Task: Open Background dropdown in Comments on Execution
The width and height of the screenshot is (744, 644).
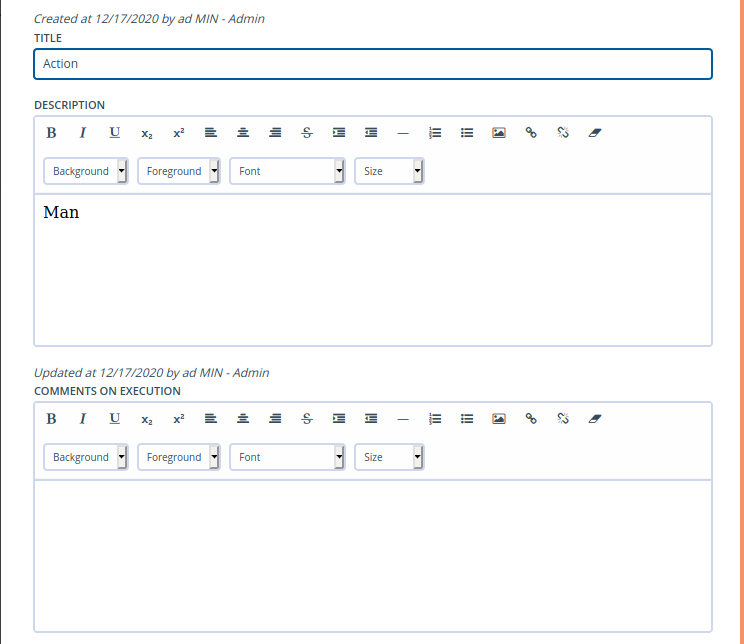Action: [x=86, y=457]
